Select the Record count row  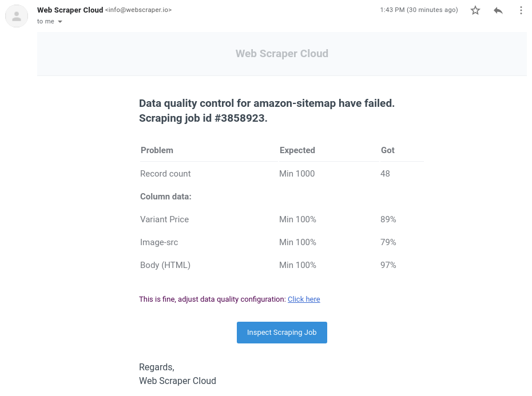pos(165,173)
